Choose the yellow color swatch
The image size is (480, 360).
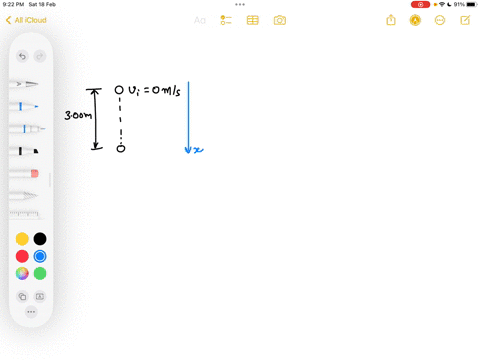pos(22,239)
